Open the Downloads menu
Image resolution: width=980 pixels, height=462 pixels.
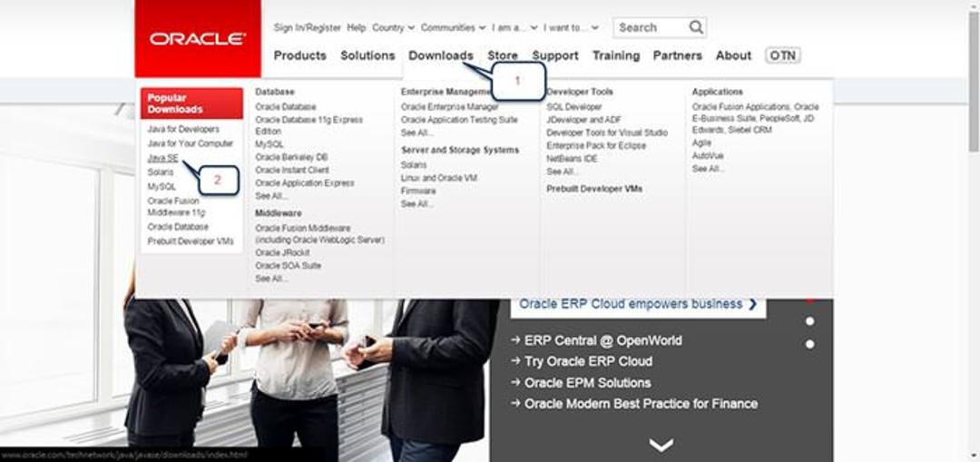441,55
